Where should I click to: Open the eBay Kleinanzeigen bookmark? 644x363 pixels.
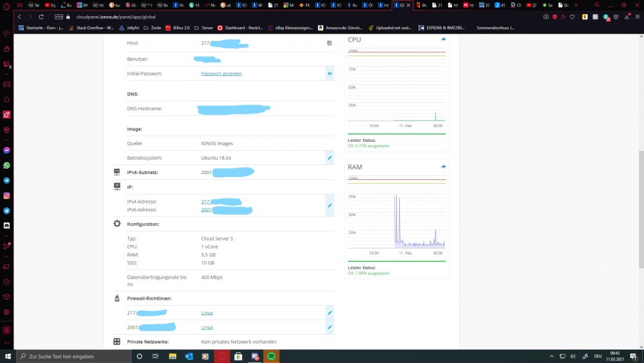tap(290, 28)
